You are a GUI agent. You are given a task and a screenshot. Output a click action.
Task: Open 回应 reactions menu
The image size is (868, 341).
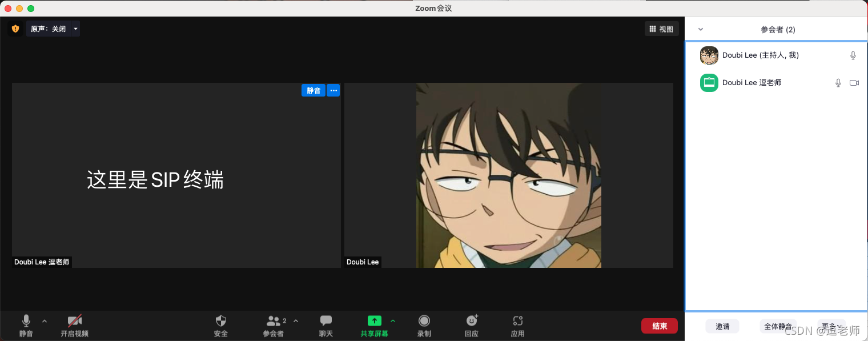point(472,326)
